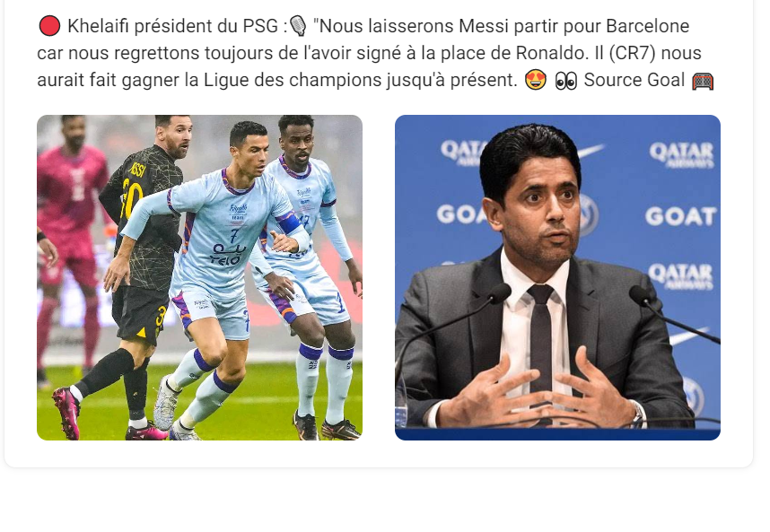
Task: Click the eyes emoji before "Source Goal"
Action: point(565,81)
